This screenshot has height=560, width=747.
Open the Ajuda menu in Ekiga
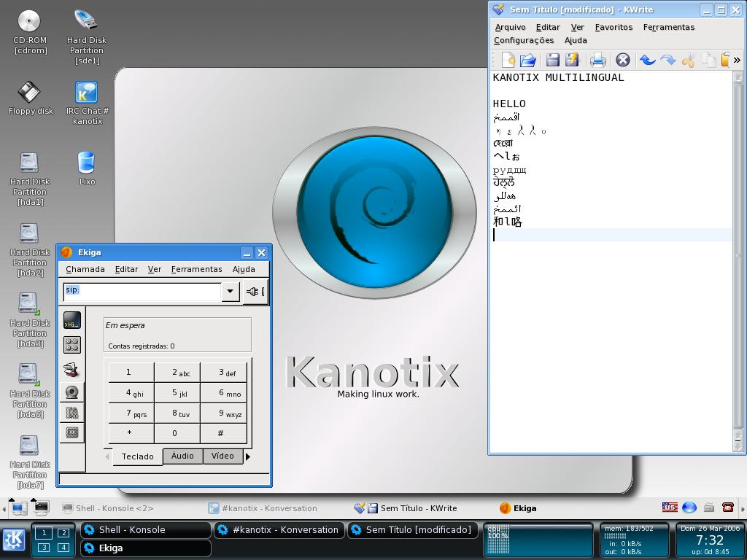click(244, 269)
